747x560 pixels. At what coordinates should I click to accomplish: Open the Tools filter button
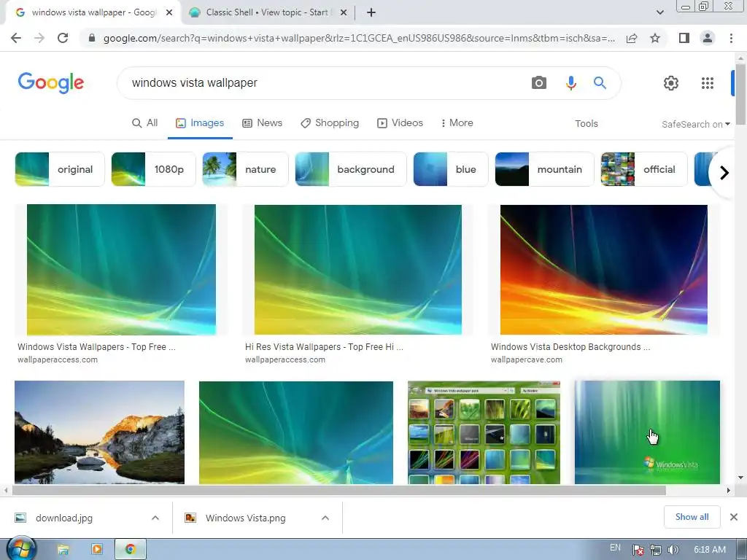coord(586,124)
